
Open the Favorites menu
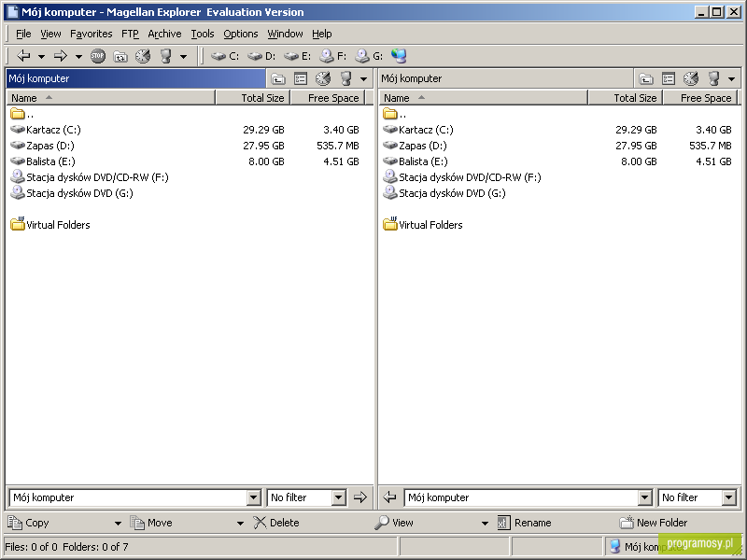tap(91, 34)
